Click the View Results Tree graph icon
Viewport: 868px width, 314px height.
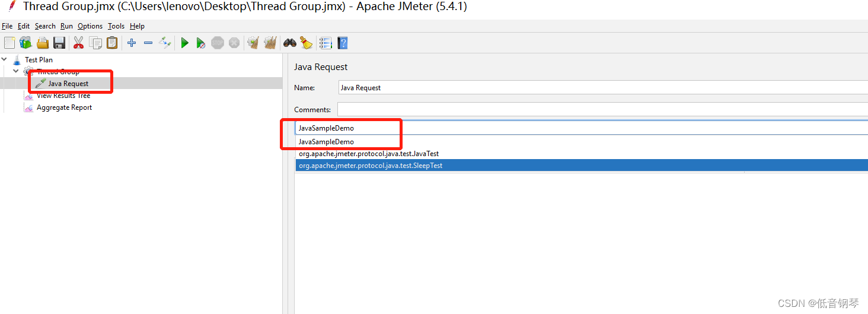tap(28, 96)
